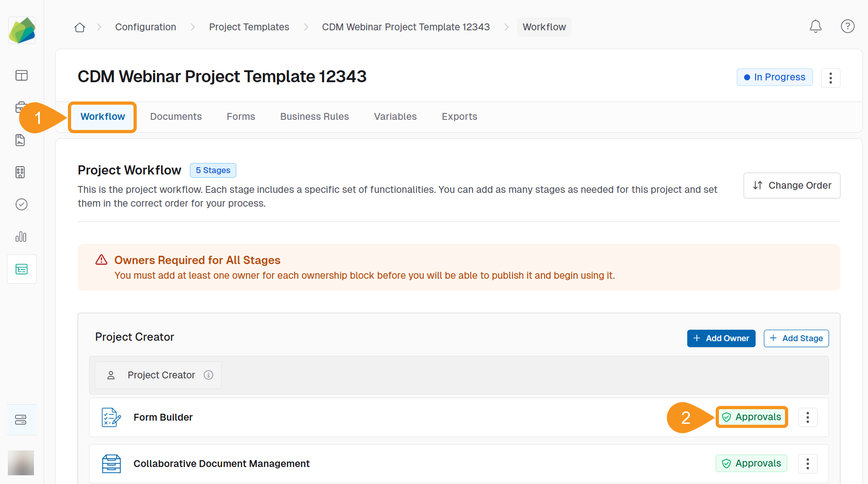
Task: Open the Help question mark icon
Action: 848,27
